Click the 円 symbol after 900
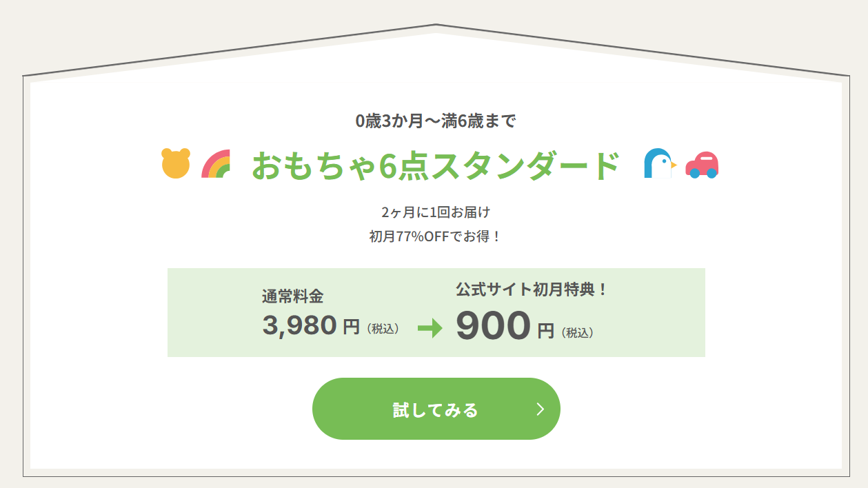868x488 pixels. click(545, 331)
